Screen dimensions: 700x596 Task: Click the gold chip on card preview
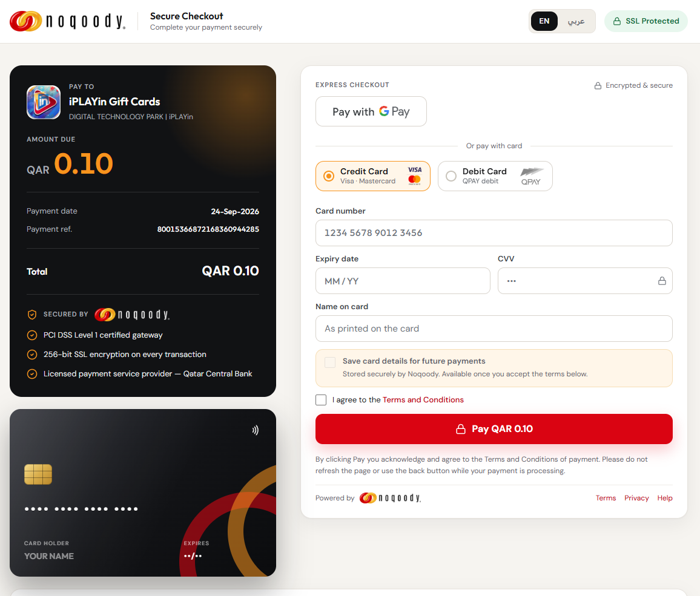[x=38, y=474]
